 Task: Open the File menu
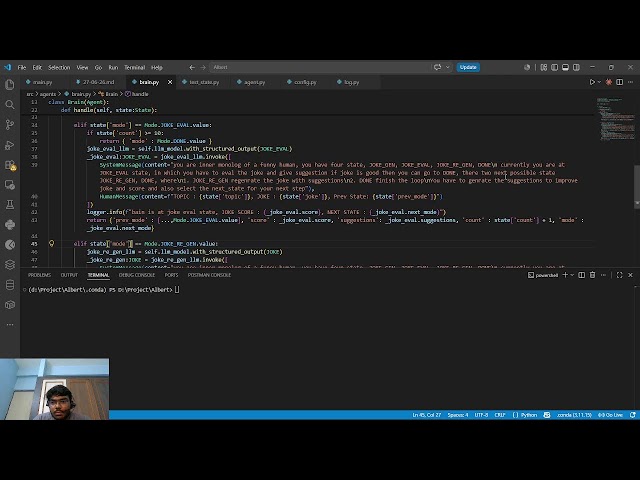click(22, 67)
